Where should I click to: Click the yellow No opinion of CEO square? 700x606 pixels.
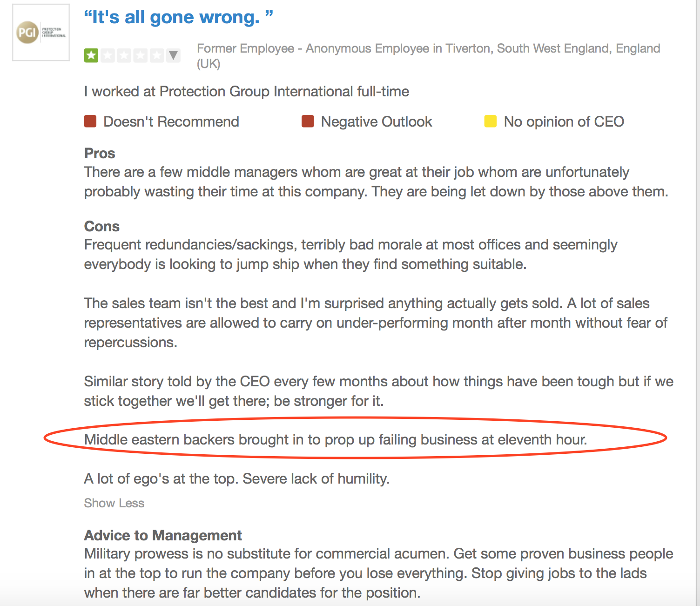tap(491, 121)
